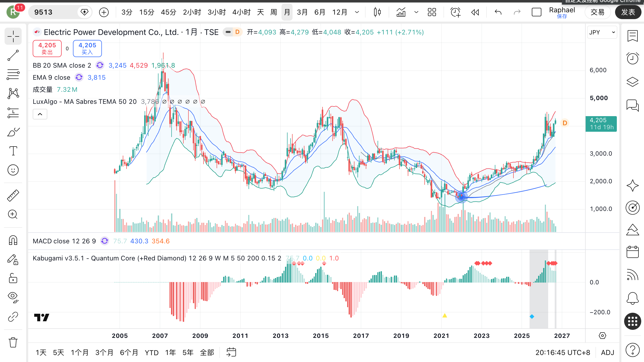Click the 发表 publish button
Viewport: 644px width, 362px height.
click(628, 12)
